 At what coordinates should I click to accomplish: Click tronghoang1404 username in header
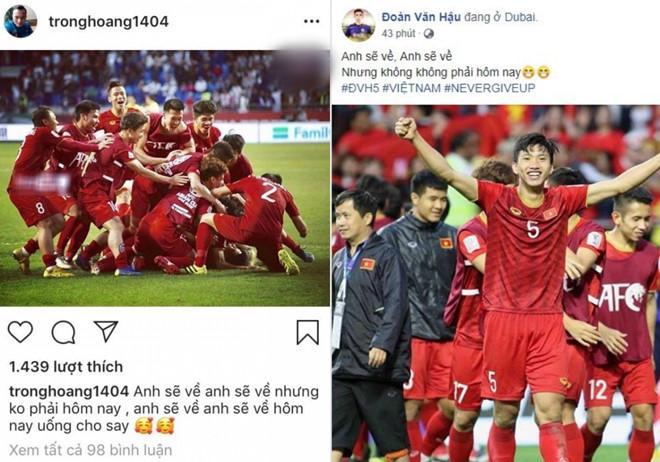pos(109,22)
